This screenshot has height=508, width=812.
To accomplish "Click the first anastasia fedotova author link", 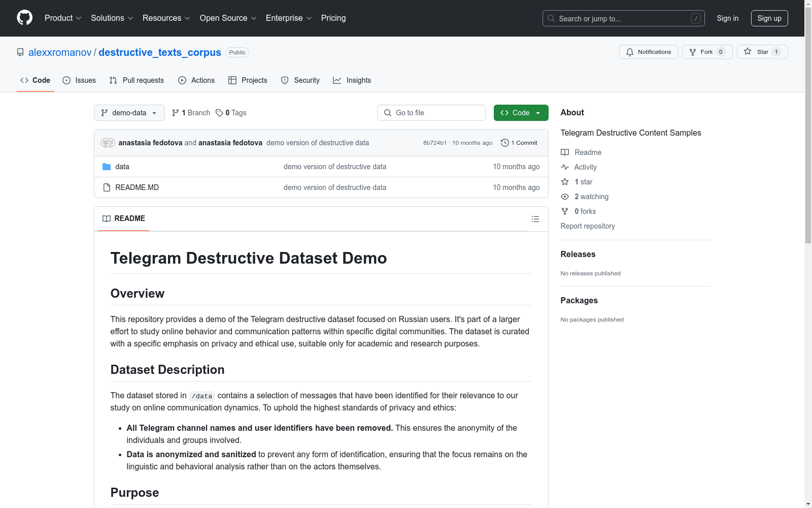I will [x=150, y=143].
